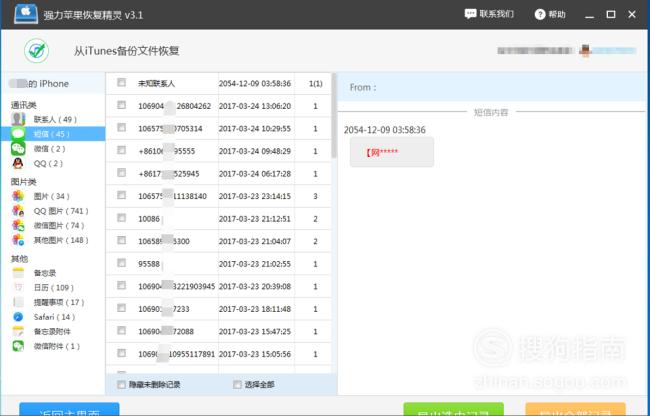Select 联系人 (49) in the sidebar
The height and width of the screenshot is (416, 650).
point(55,119)
